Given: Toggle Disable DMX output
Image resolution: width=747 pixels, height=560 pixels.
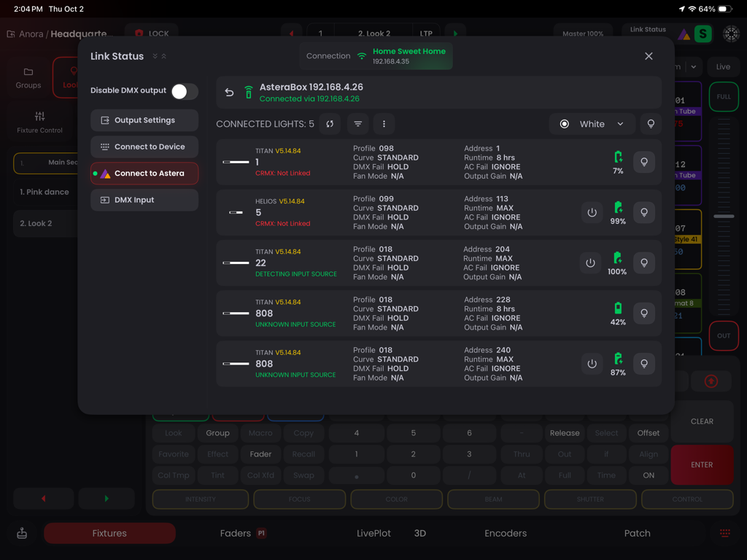Looking at the screenshot, I should click(x=184, y=92).
